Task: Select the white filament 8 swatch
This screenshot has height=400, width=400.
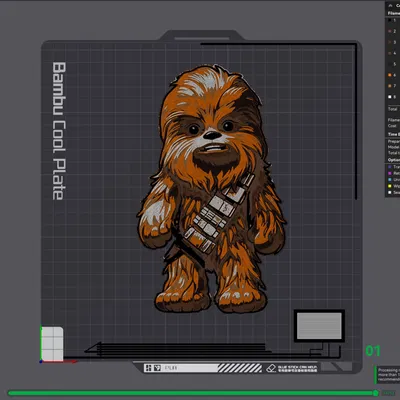Action: [x=389, y=97]
